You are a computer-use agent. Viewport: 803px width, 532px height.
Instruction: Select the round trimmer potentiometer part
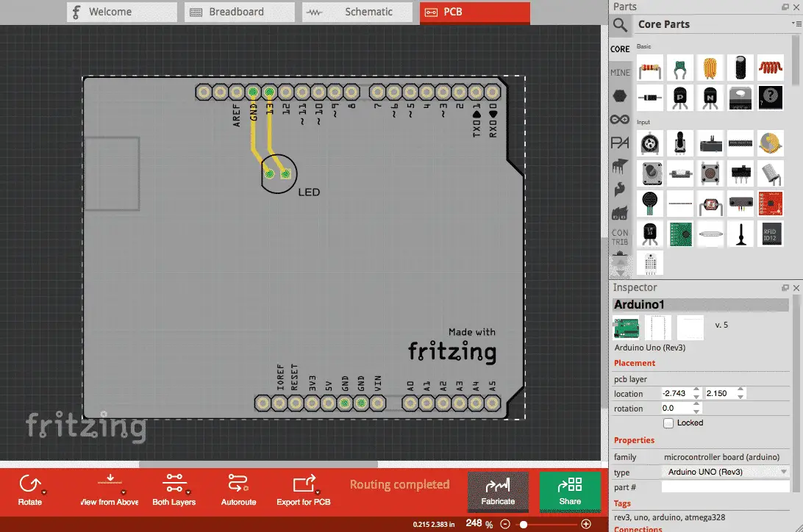(650, 144)
